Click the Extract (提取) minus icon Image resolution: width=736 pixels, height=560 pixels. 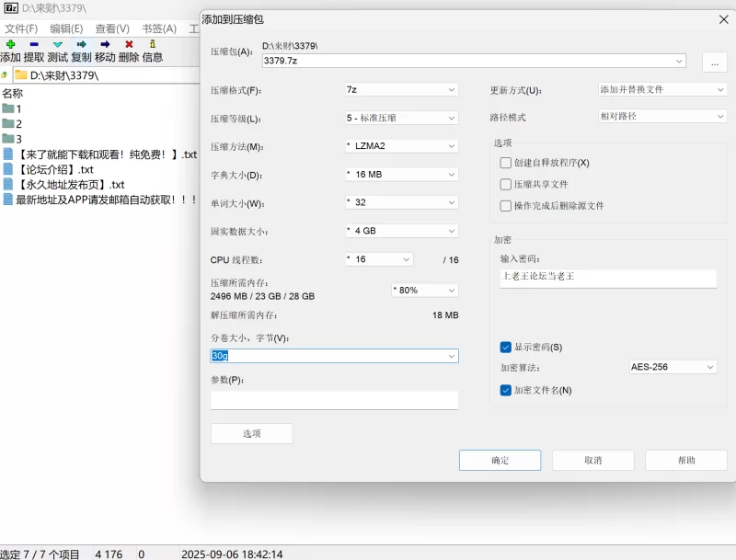pyautogui.click(x=34, y=44)
